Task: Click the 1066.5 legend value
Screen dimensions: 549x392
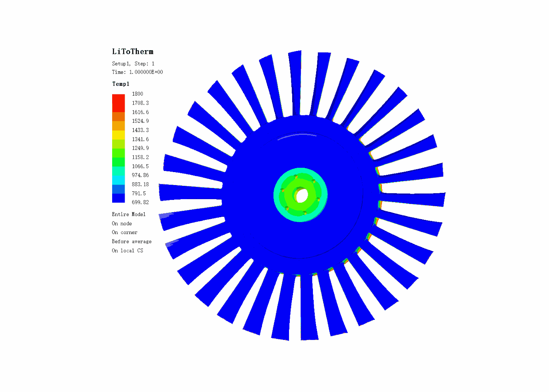Action: [140, 166]
